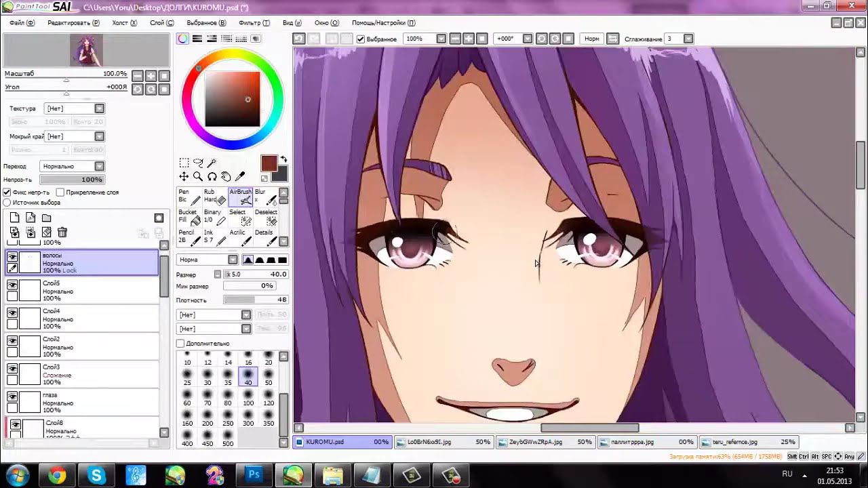Open the Фильтр menu
The image size is (868, 488).
coord(254,22)
